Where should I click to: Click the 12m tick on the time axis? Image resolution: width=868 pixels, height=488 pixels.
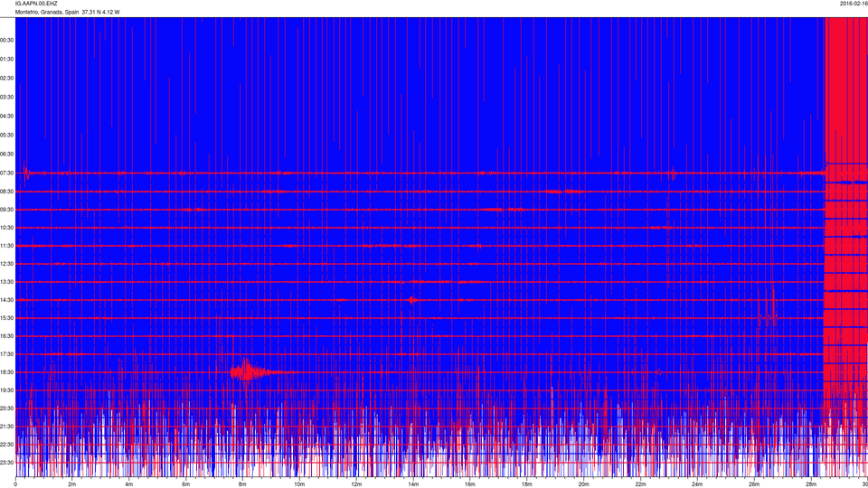[x=356, y=484]
